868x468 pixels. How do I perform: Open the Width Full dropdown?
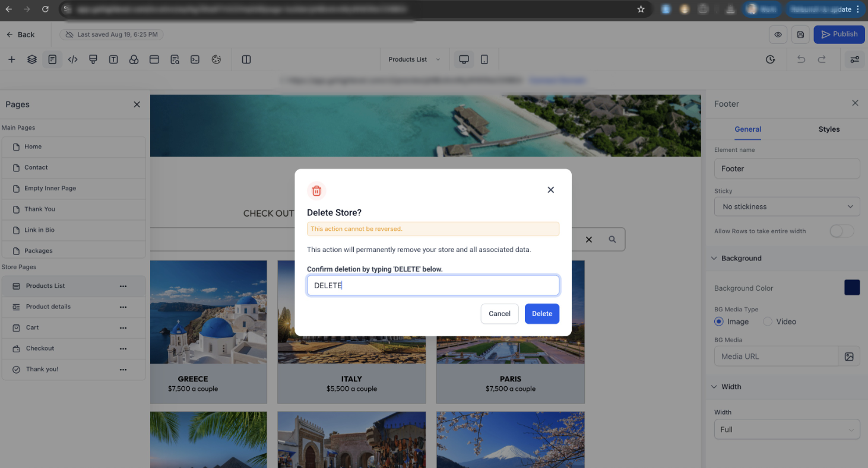click(x=787, y=429)
